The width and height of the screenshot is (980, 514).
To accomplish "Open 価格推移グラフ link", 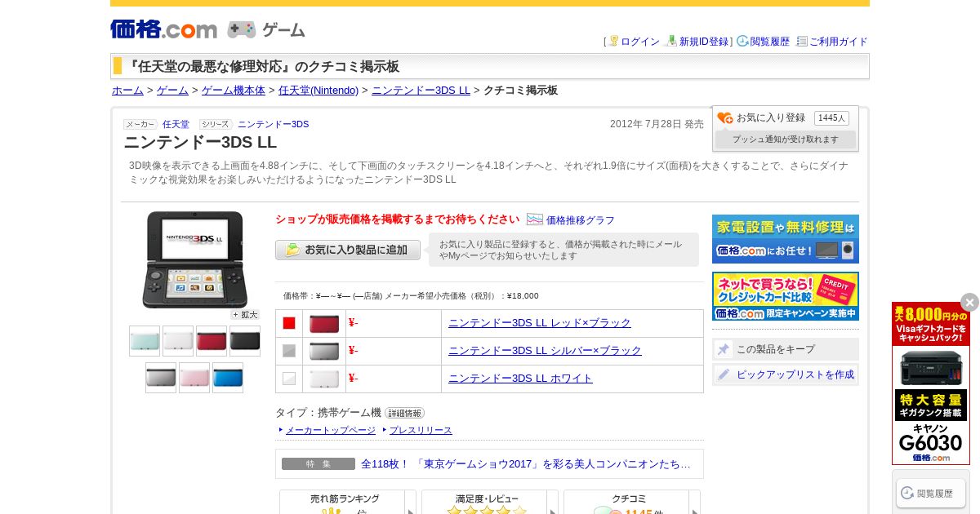I will (x=581, y=220).
